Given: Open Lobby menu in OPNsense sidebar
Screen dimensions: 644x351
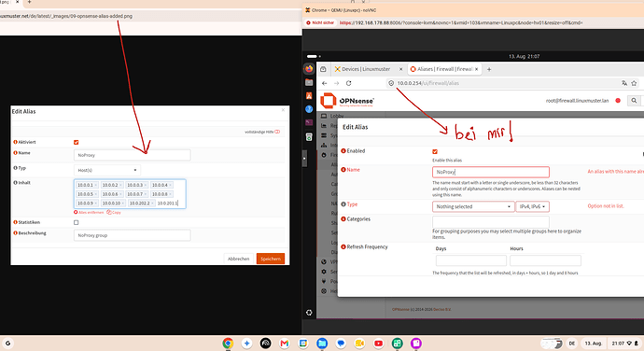Looking at the screenshot, I should click(x=337, y=116).
